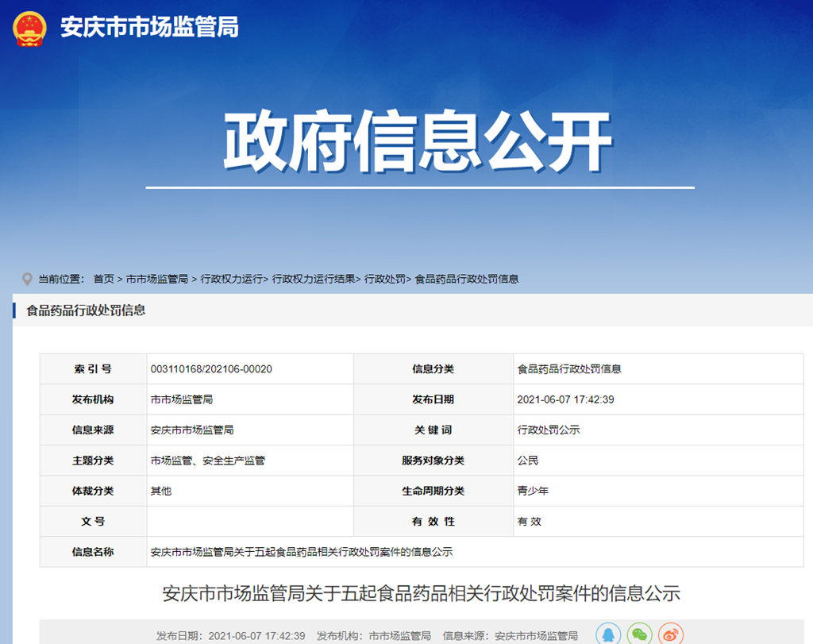Click value 市场监管、安全生产监管
Image resolution: width=813 pixels, height=644 pixels.
click(207, 461)
